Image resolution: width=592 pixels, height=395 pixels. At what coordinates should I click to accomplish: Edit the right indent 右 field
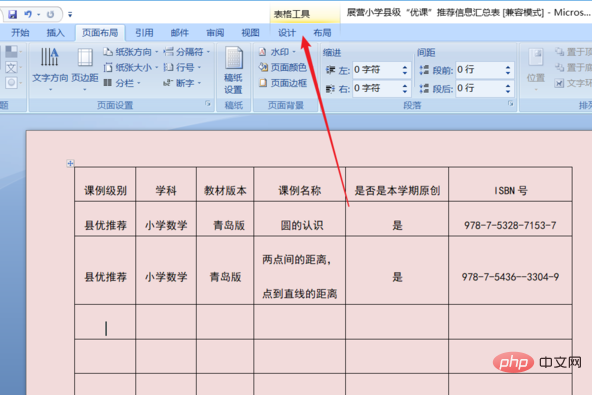click(376, 88)
